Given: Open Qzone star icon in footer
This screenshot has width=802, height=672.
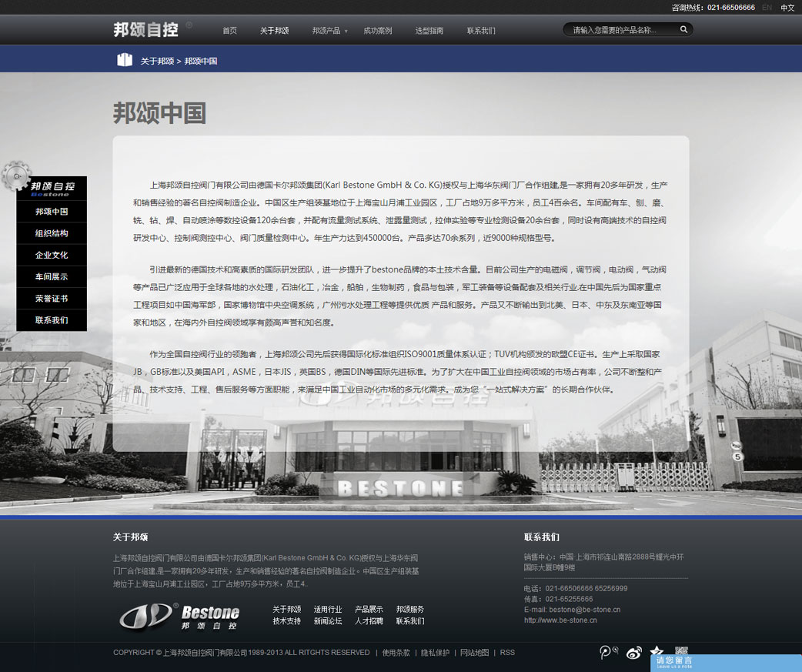Looking at the screenshot, I should pos(657,650).
